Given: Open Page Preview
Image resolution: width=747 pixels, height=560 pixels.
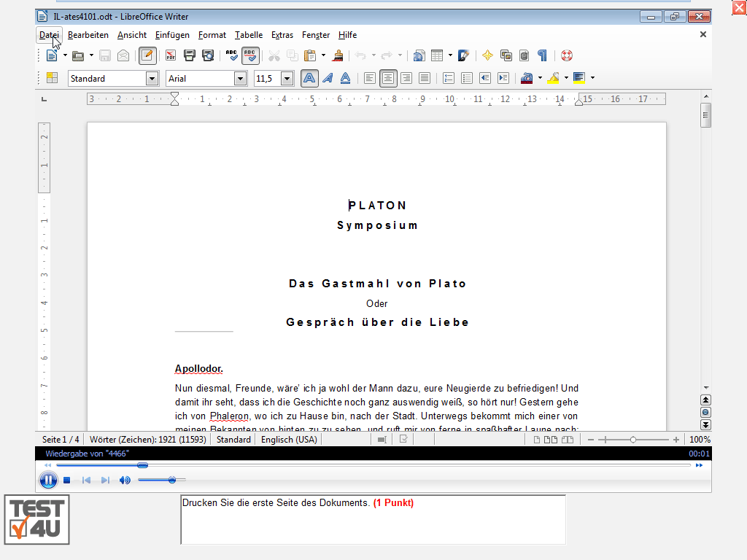Looking at the screenshot, I should [x=208, y=55].
